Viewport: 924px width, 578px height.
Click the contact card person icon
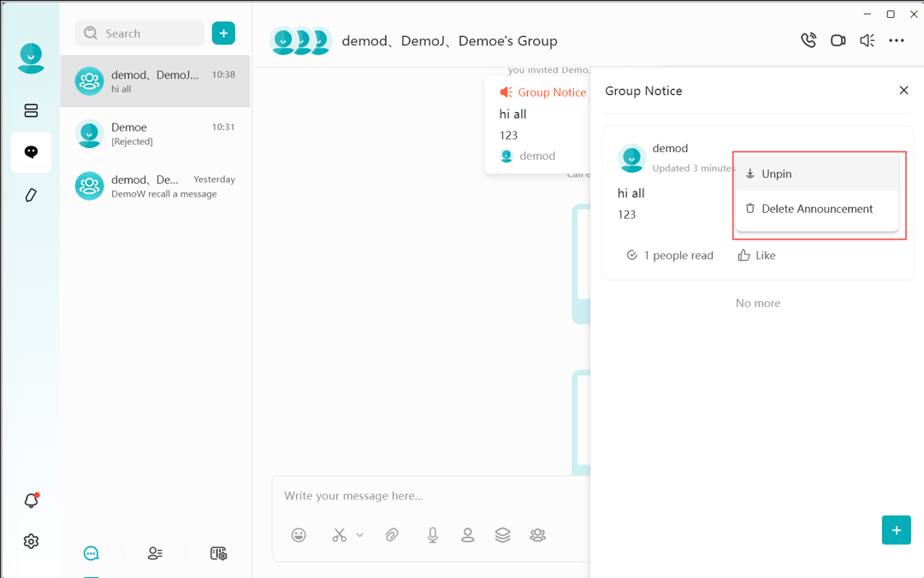point(468,535)
